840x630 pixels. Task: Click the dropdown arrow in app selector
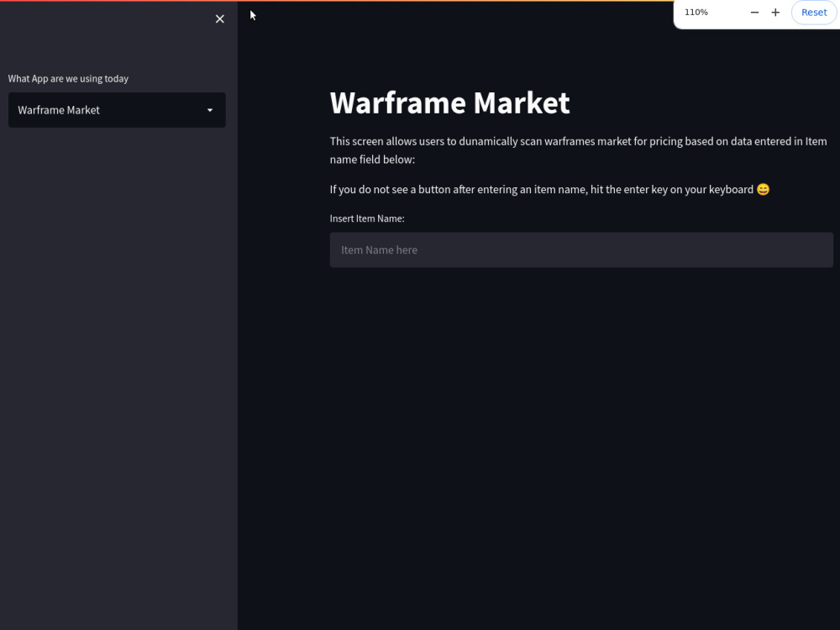click(210, 110)
